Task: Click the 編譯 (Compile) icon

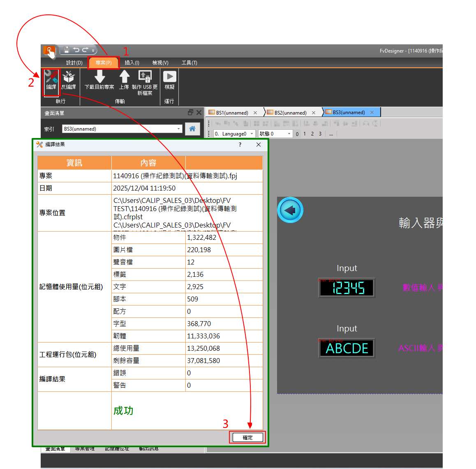Action: (51, 78)
